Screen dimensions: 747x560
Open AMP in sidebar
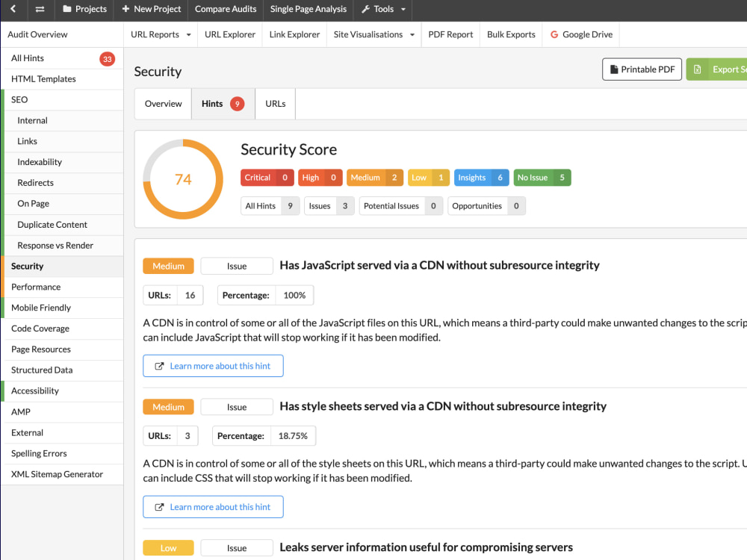pyautogui.click(x=63, y=412)
